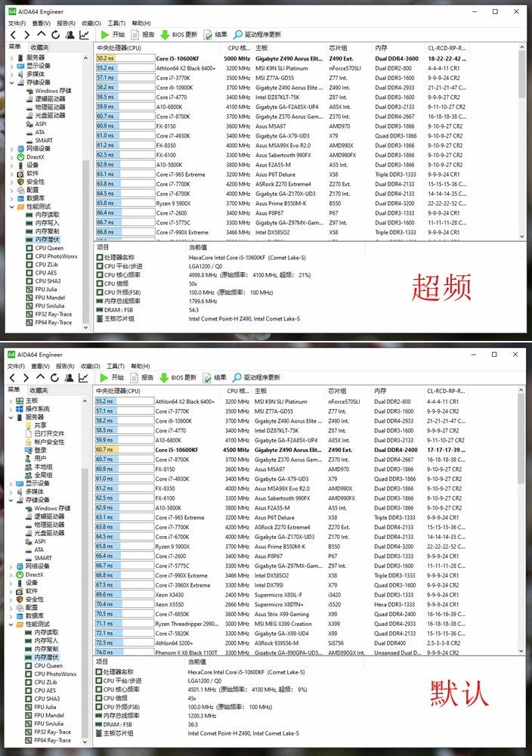Click 50.2 ns result bar in top window
Screen dimensions: 532x756
[125, 58]
